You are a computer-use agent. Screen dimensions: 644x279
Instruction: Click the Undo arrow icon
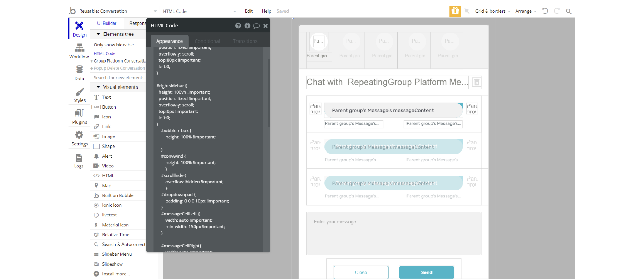coord(545,11)
